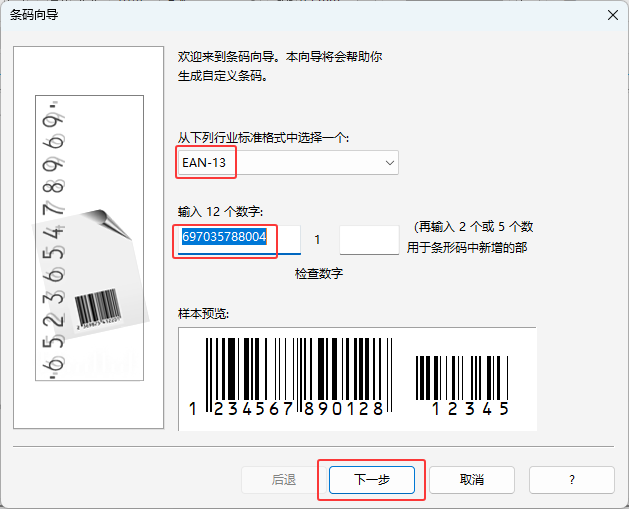The width and height of the screenshot is (629, 509).
Task: Open the barcode format dropdown showing EAN-13
Action: coord(288,162)
